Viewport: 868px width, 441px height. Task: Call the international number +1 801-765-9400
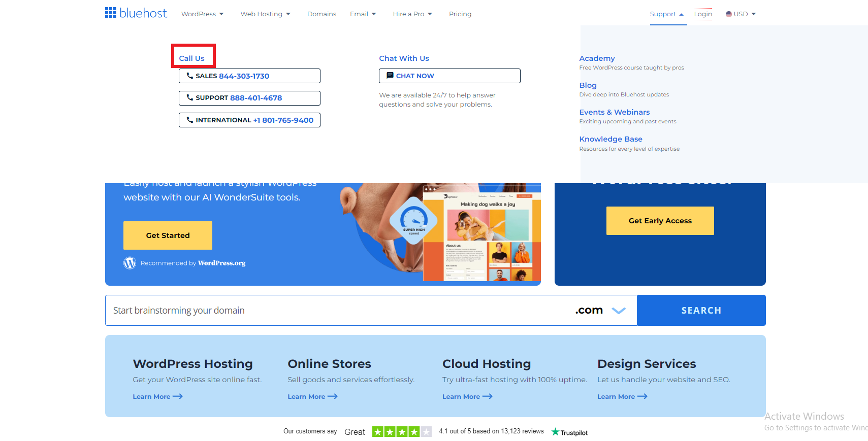tap(249, 120)
